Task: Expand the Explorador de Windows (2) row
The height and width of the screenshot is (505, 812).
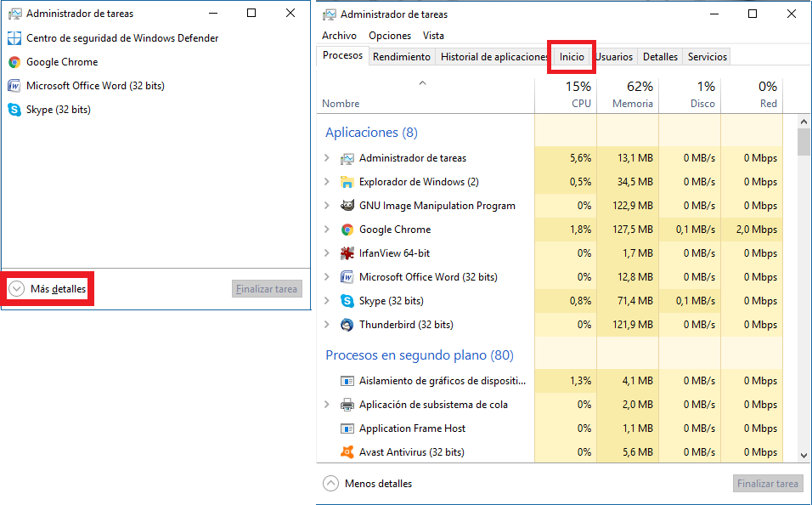Action: (x=327, y=181)
